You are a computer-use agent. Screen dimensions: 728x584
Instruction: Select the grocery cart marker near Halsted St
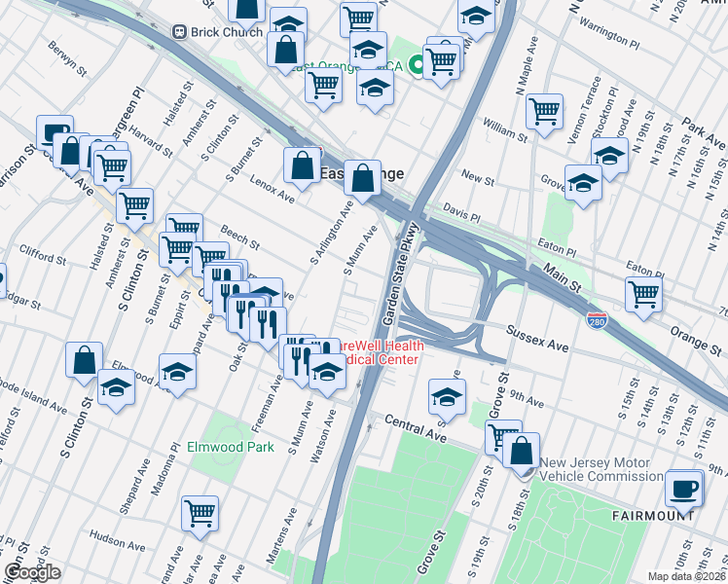click(x=134, y=208)
